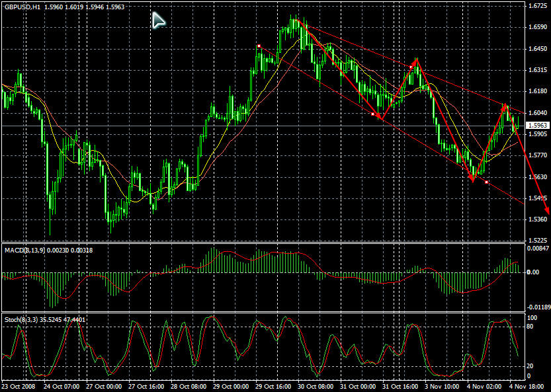This screenshot has height=392, width=551.
Task: Select the 1.6315 price axis value
Action: point(538,70)
